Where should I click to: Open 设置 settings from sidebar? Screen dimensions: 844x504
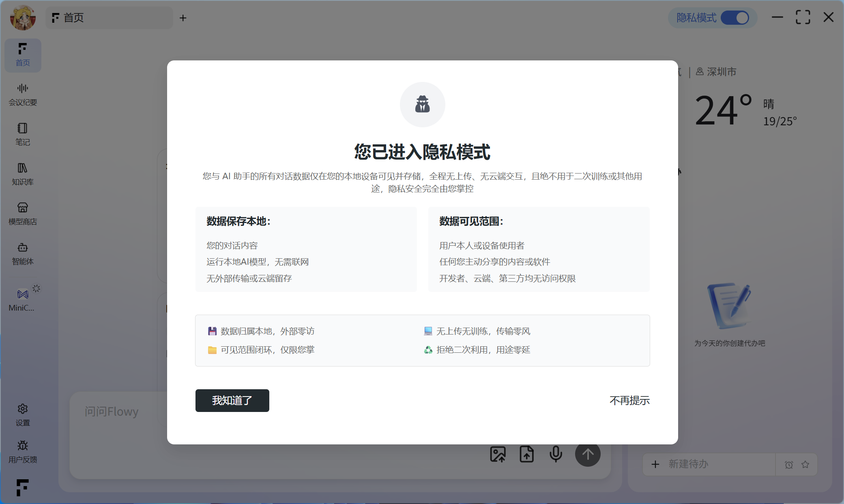pyautogui.click(x=23, y=414)
